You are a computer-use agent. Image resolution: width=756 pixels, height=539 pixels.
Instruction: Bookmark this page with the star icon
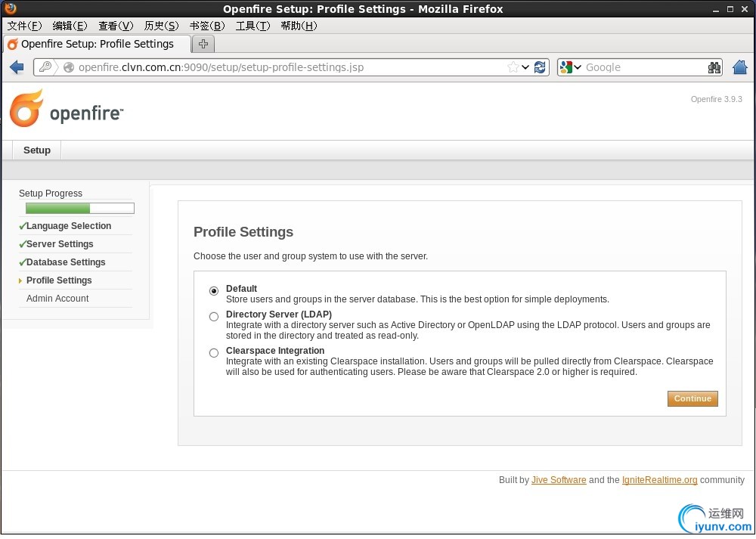click(x=513, y=67)
